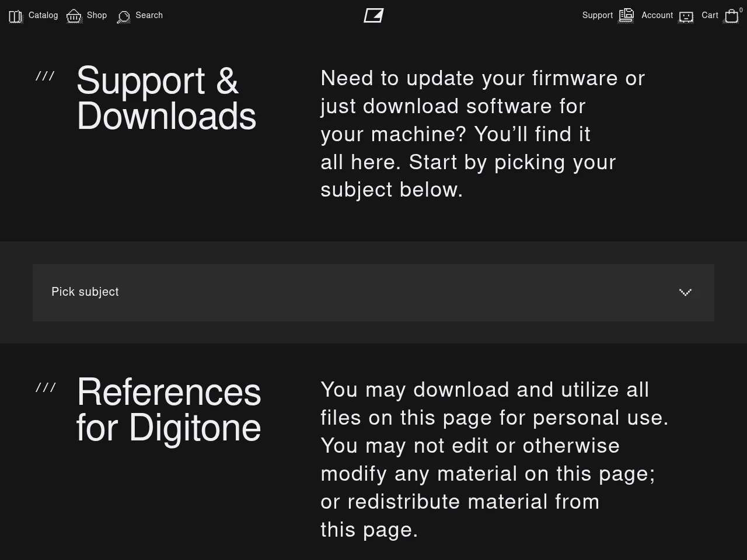
Task: Go to the Support text link
Action: (x=598, y=15)
